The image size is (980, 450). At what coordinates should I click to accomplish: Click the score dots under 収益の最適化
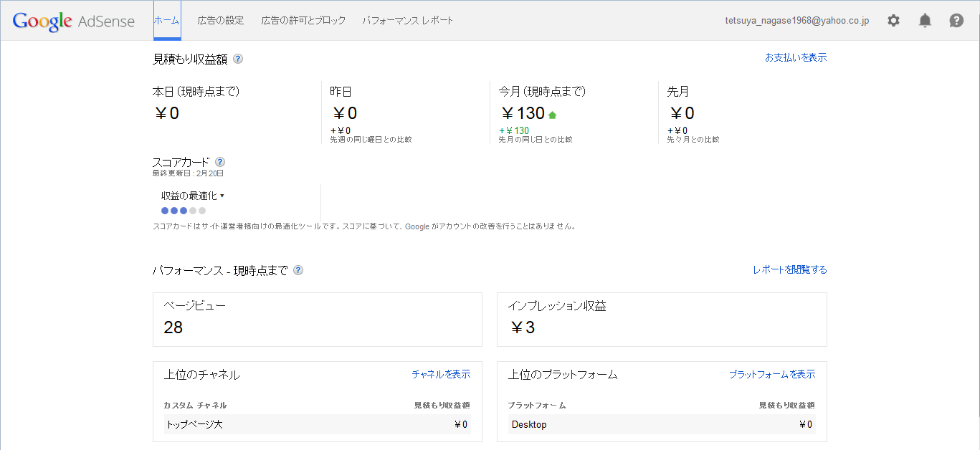point(184,211)
